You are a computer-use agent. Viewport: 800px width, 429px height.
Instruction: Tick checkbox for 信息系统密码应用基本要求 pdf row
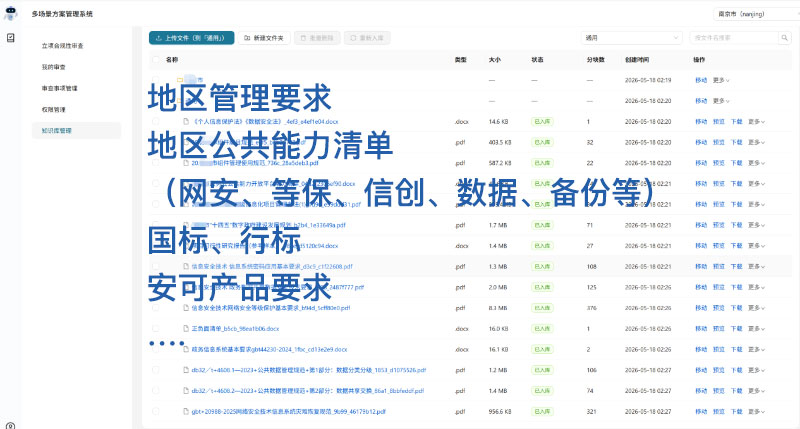(156, 266)
